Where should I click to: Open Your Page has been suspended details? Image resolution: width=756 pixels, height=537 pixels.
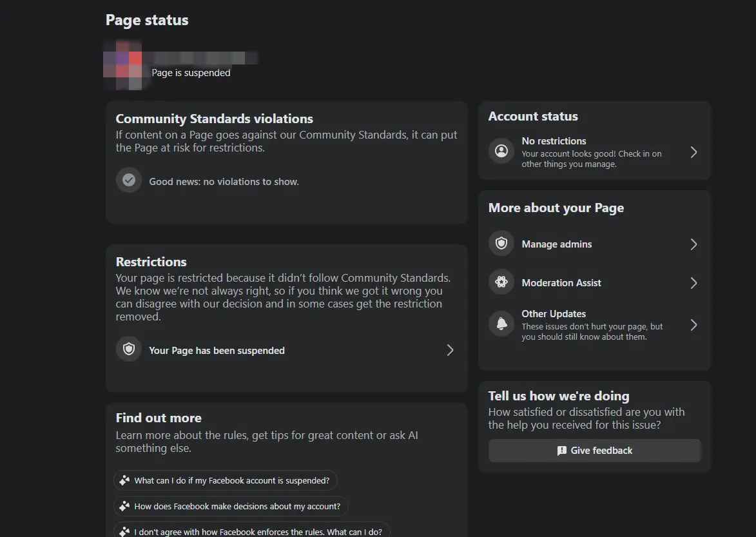(286, 350)
